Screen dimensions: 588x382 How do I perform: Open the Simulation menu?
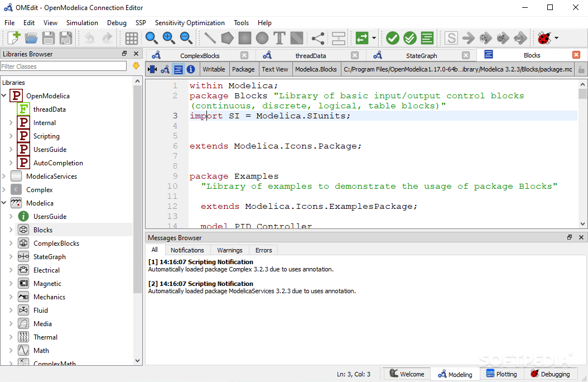82,23
